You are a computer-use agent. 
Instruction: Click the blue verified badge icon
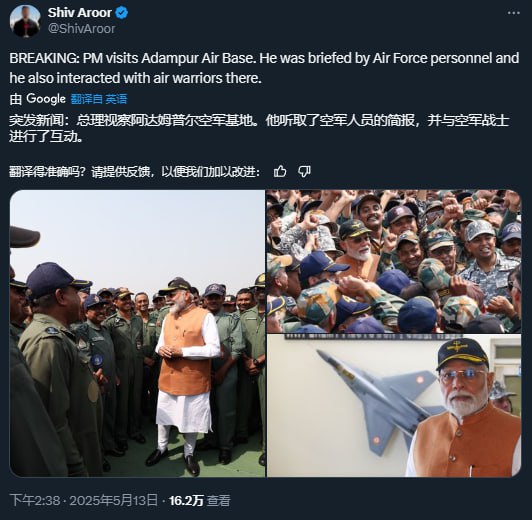pos(122,13)
